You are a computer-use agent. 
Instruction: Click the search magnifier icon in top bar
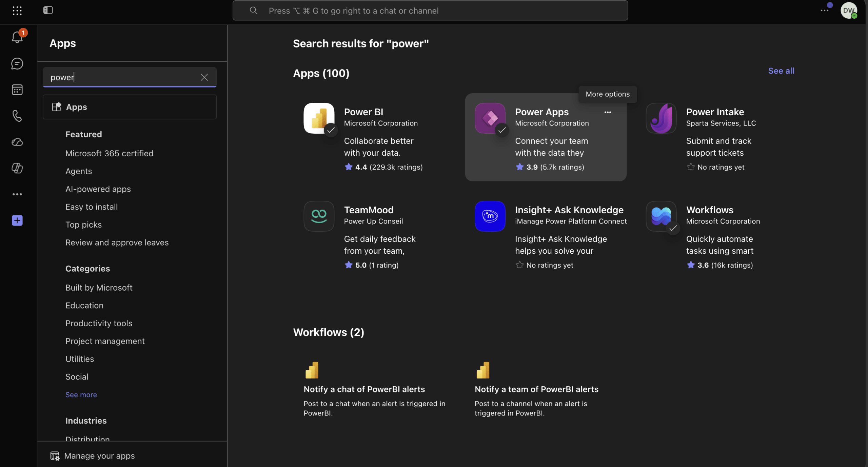click(x=253, y=11)
